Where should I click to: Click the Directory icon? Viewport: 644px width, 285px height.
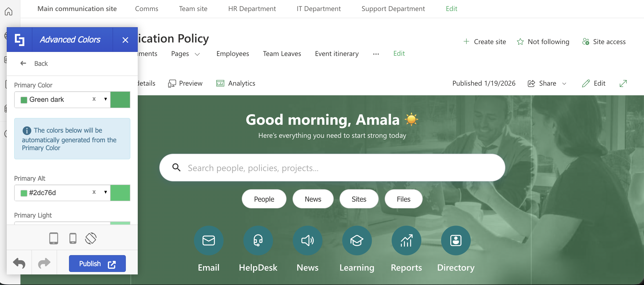tap(455, 240)
